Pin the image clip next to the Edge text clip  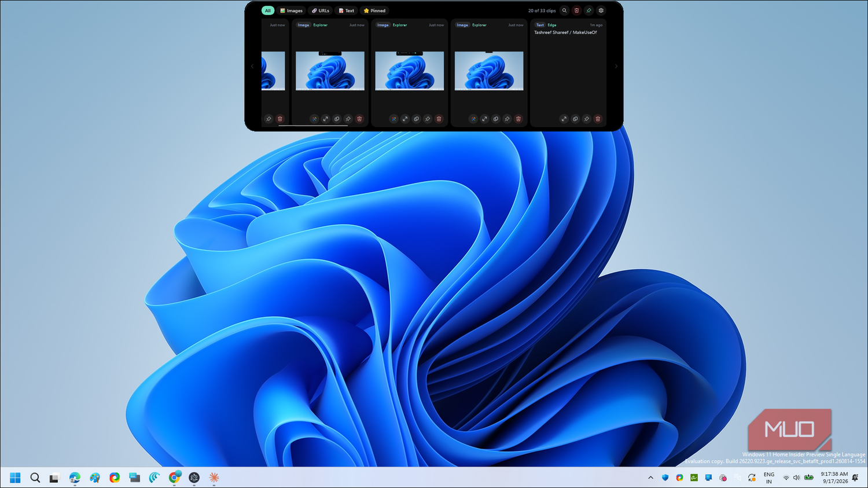coord(507,119)
